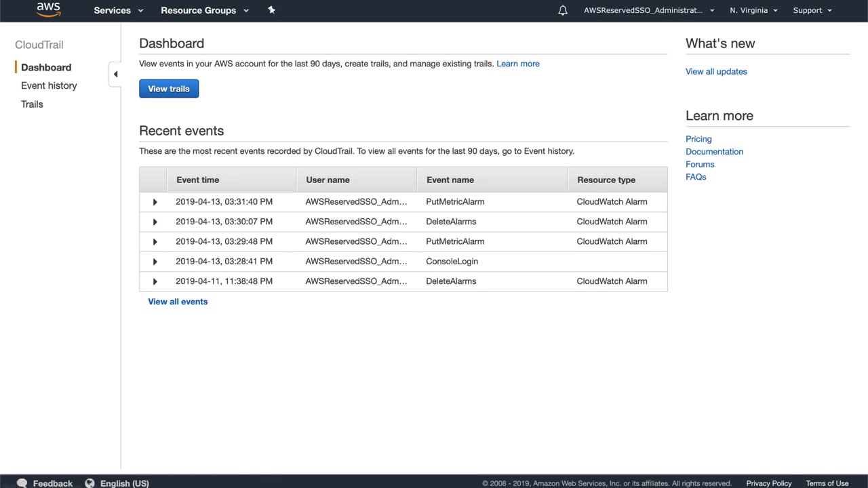Open the Support dropdown menu
The height and width of the screenshot is (488, 868).
coord(812,10)
